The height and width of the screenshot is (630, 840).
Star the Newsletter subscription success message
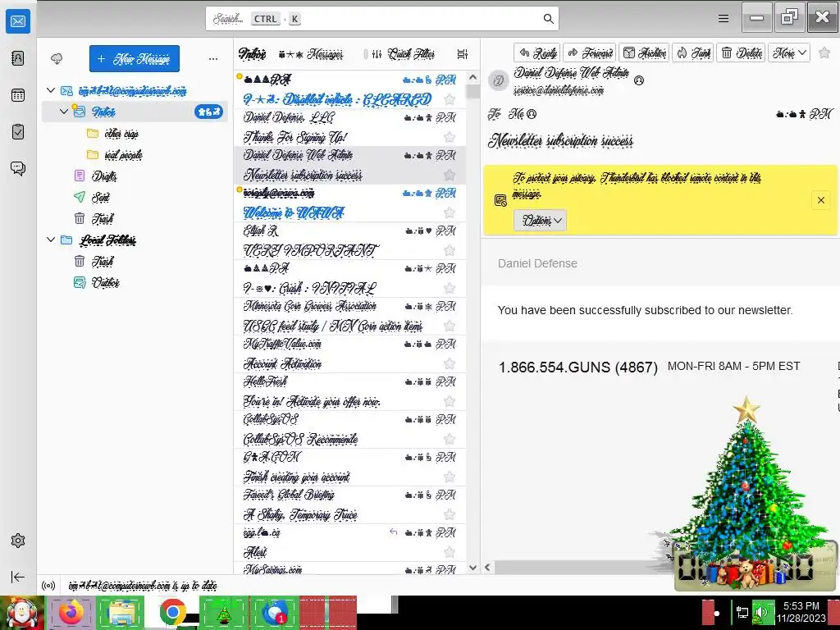click(450, 175)
